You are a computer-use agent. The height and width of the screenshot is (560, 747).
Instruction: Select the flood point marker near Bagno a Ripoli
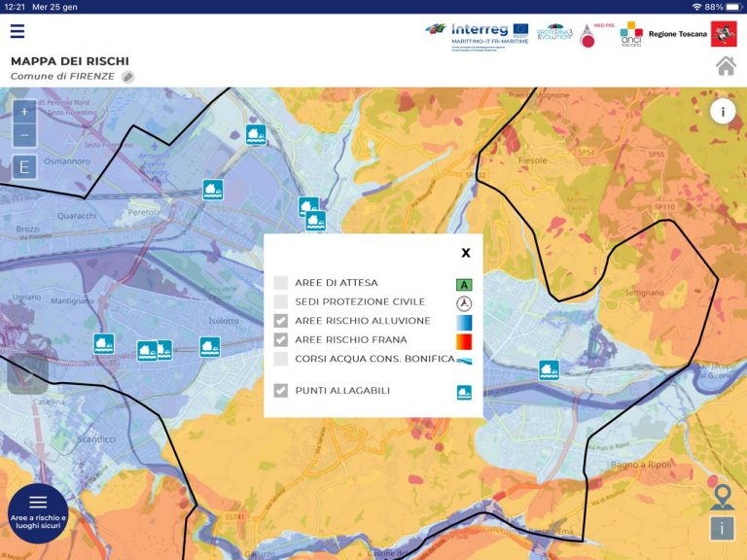[549, 369]
